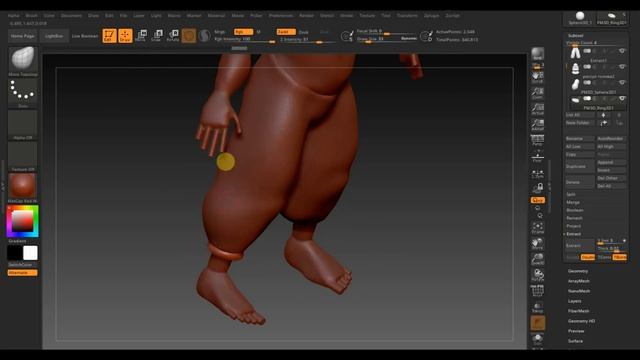Toggle the M material channel button

[x=258, y=32]
